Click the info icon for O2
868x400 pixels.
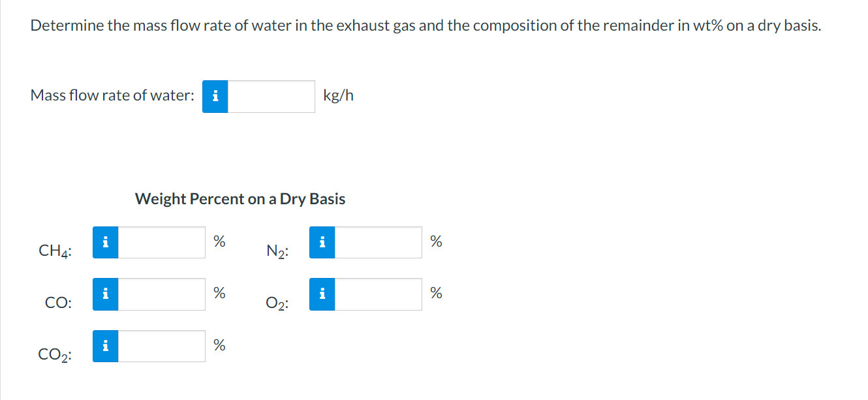pos(322,294)
